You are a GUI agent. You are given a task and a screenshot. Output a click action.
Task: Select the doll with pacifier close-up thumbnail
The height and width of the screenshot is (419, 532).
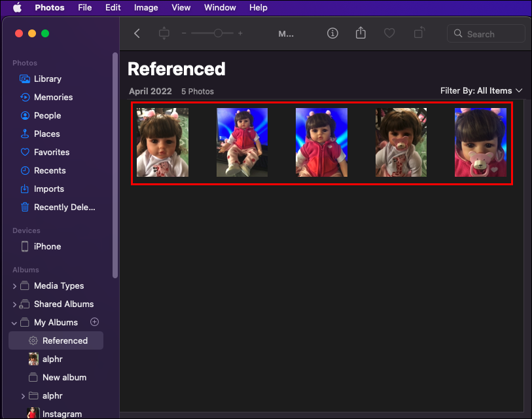[480, 142]
